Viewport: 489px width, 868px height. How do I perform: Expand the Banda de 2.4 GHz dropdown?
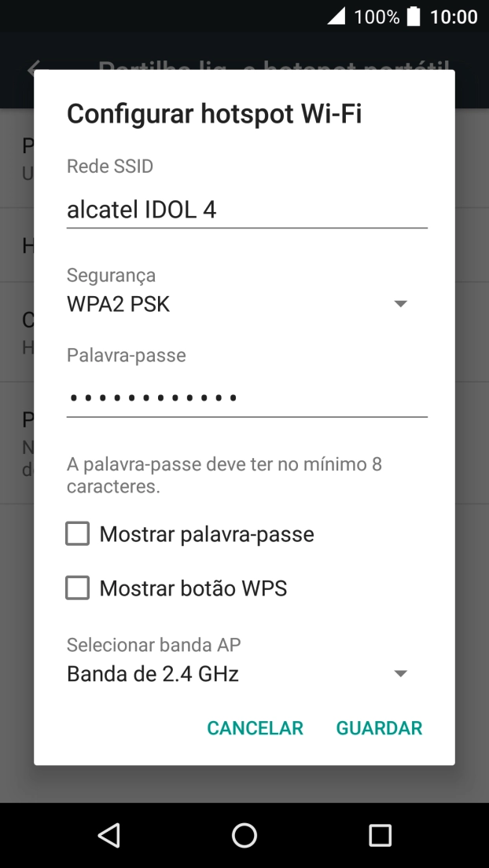(x=236, y=674)
